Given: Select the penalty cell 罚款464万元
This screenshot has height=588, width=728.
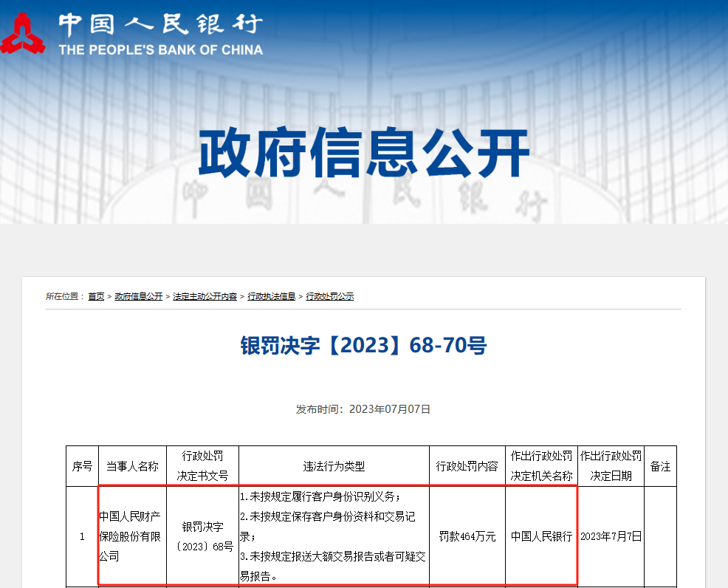Looking at the screenshot, I should pos(467,536).
